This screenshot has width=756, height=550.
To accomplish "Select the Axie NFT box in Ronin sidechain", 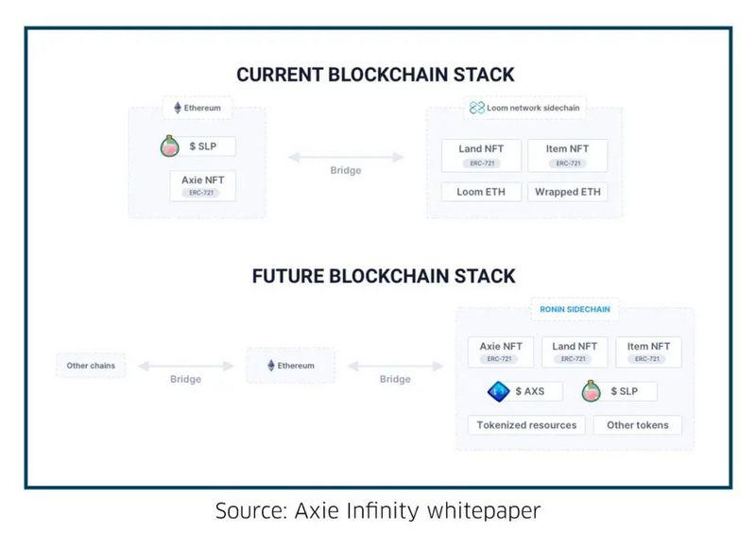I will (500, 352).
